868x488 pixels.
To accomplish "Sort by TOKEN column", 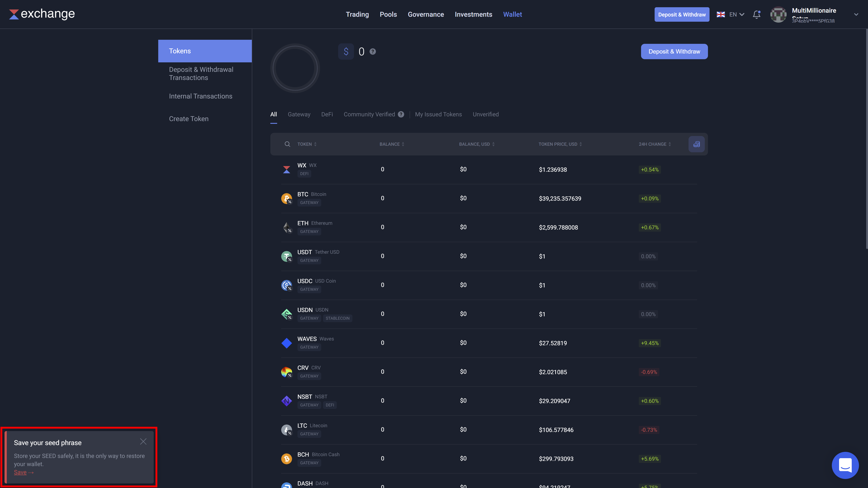I will click(x=307, y=144).
